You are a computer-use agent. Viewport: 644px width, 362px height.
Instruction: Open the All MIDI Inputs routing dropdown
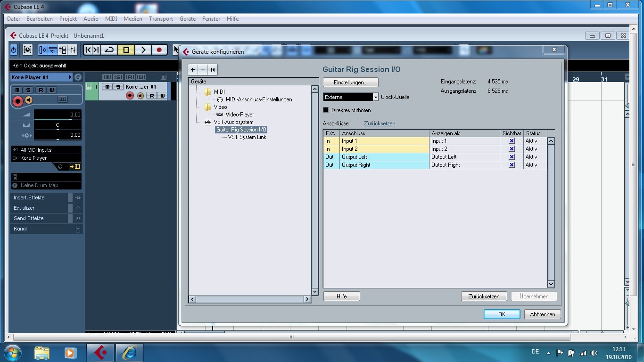46,150
